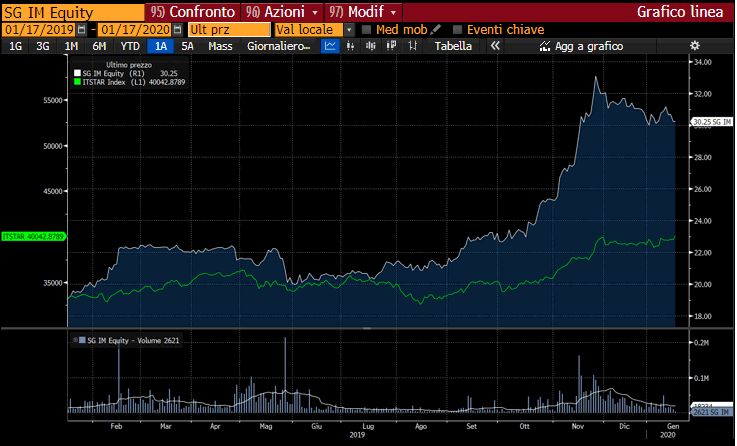Expand the Azioni menu dropdown

click(x=315, y=12)
